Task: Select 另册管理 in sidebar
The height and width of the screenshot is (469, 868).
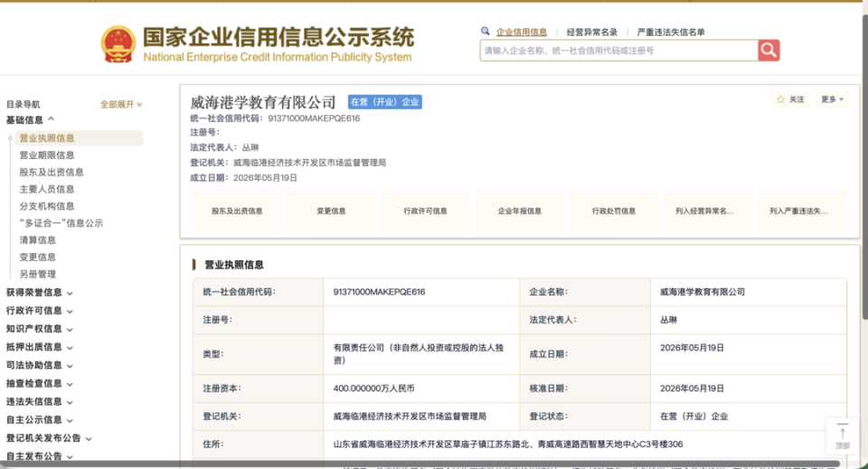Action: 37,275
